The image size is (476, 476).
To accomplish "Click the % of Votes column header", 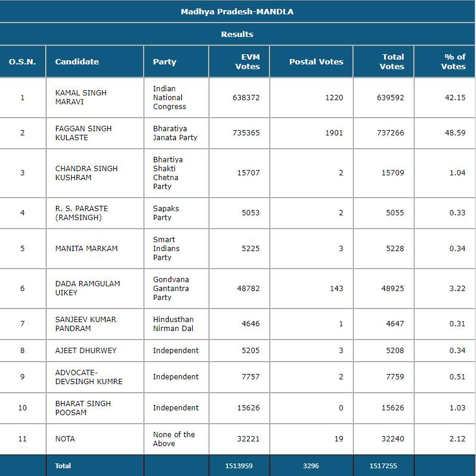I will (x=453, y=61).
